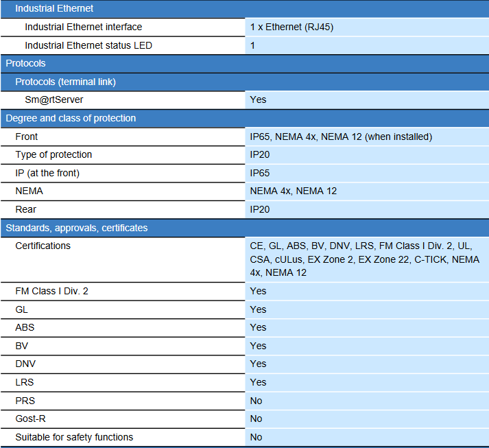This screenshot has height=448, width=489.
Task: Click the LRS row label
Action: point(25,382)
